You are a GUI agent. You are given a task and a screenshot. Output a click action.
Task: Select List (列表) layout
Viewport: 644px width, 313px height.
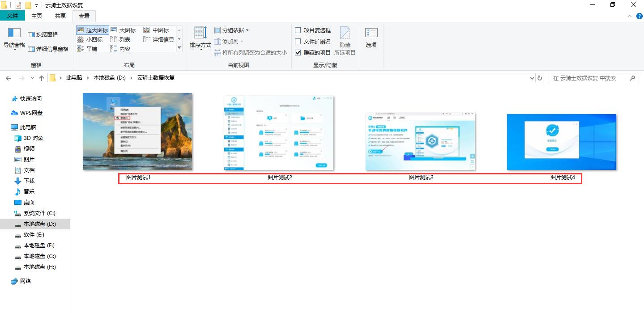(120, 39)
